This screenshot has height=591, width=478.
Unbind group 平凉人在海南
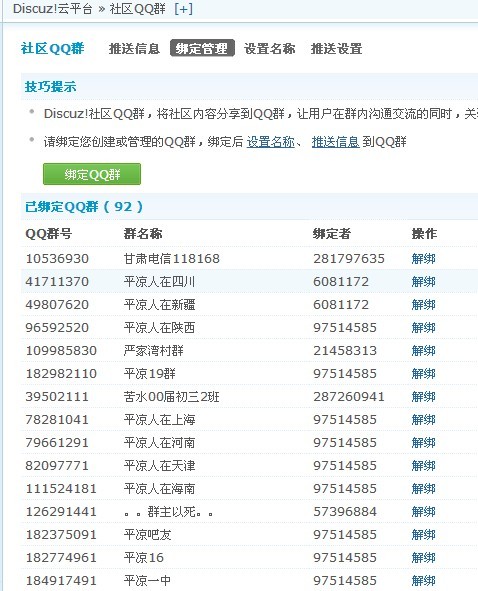(423, 489)
